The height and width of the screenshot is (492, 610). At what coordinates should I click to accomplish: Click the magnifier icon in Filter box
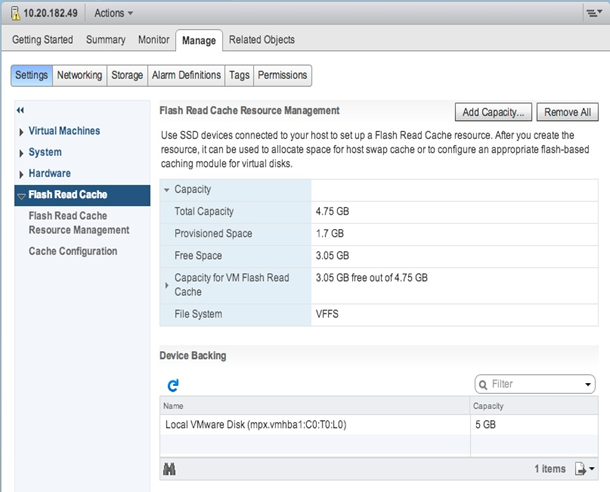(x=483, y=385)
